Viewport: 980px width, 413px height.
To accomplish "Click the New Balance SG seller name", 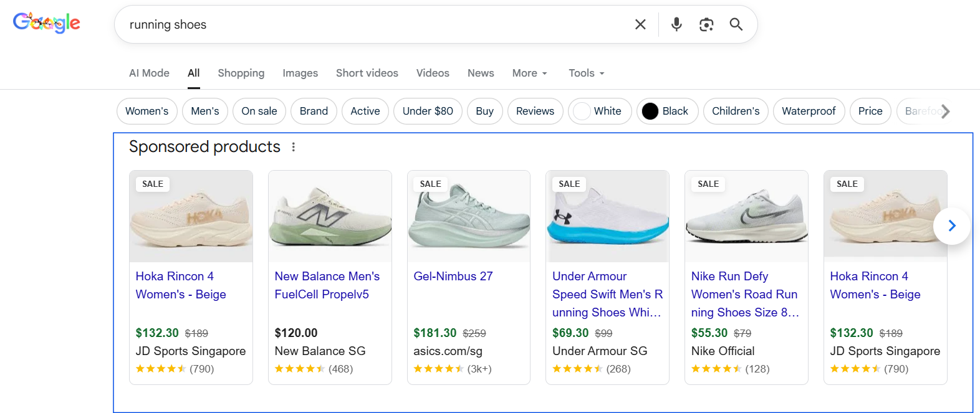I will (x=320, y=351).
